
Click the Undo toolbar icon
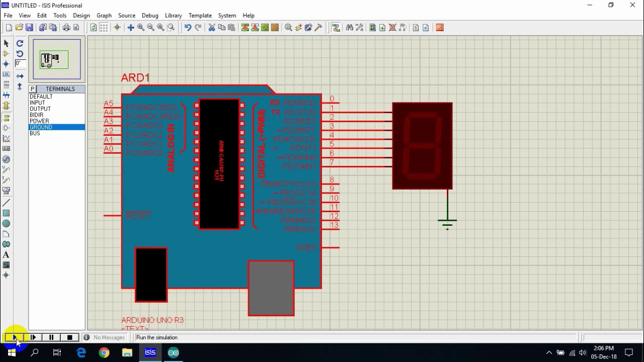point(188,28)
